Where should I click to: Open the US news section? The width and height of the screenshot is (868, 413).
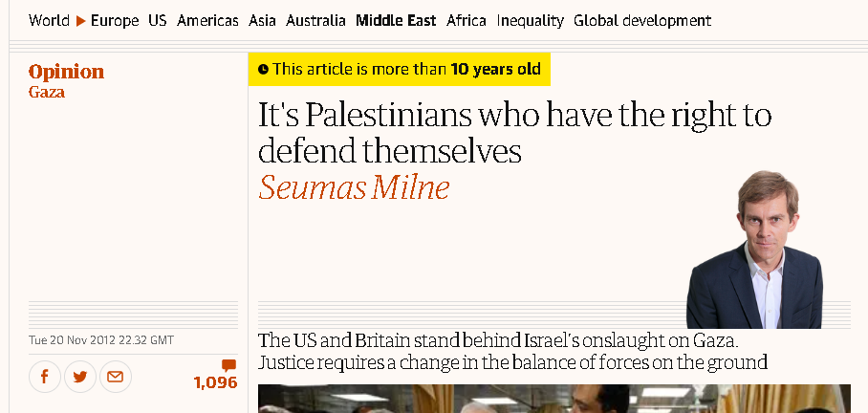(x=158, y=20)
